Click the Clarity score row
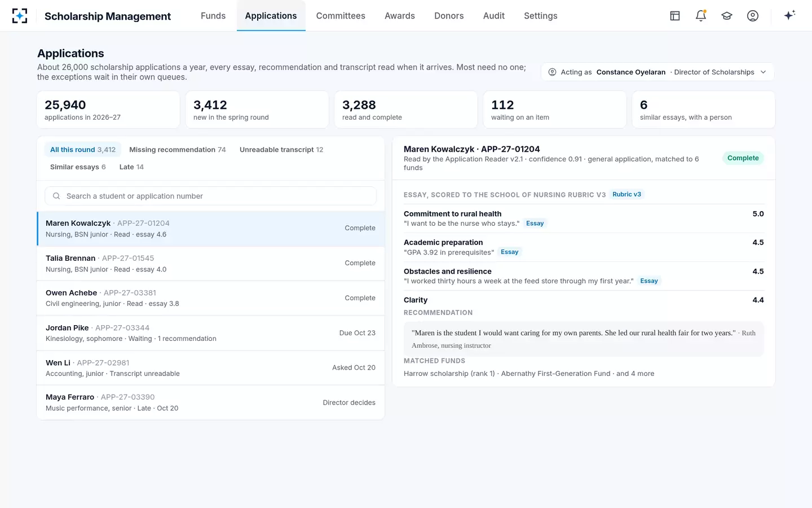 point(584,300)
